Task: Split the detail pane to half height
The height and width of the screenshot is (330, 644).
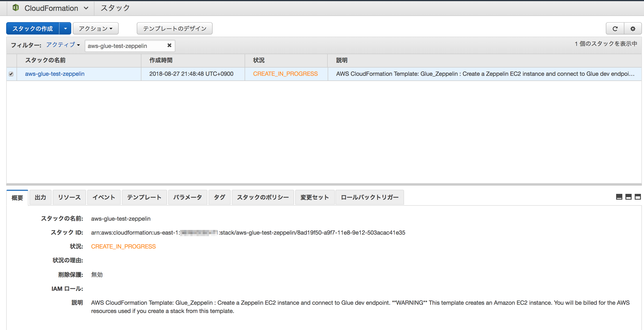Action: (x=628, y=197)
